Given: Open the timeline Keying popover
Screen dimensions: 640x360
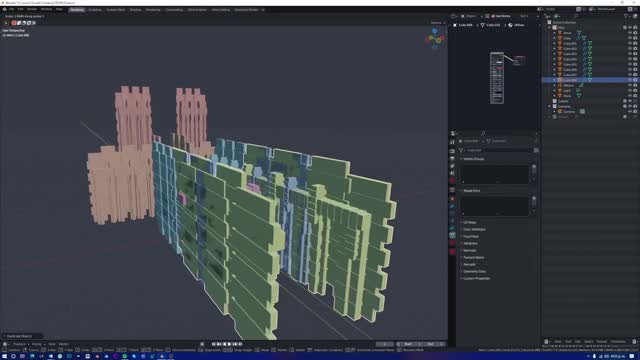Looking at the screenshot, I should (x=37, y=344).
